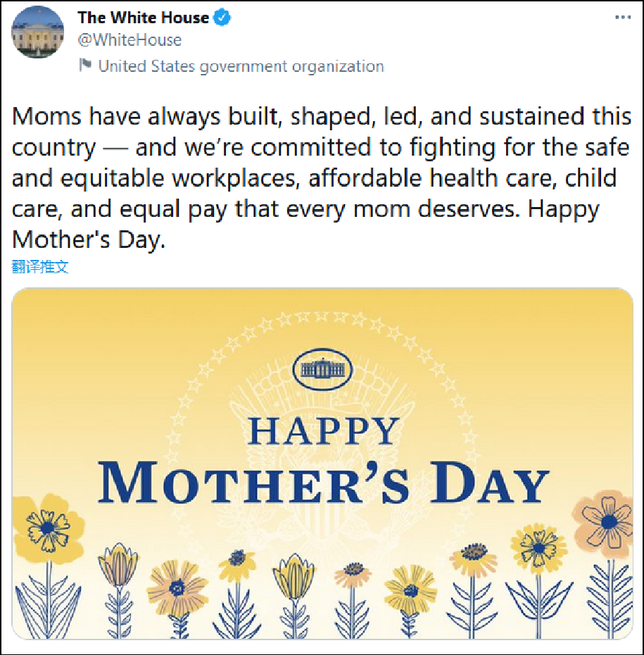The width and height of the screenshot is (644, 655).
Task: Click the 翻译推文 translate tweet link
Action: [x=40, y=266]
